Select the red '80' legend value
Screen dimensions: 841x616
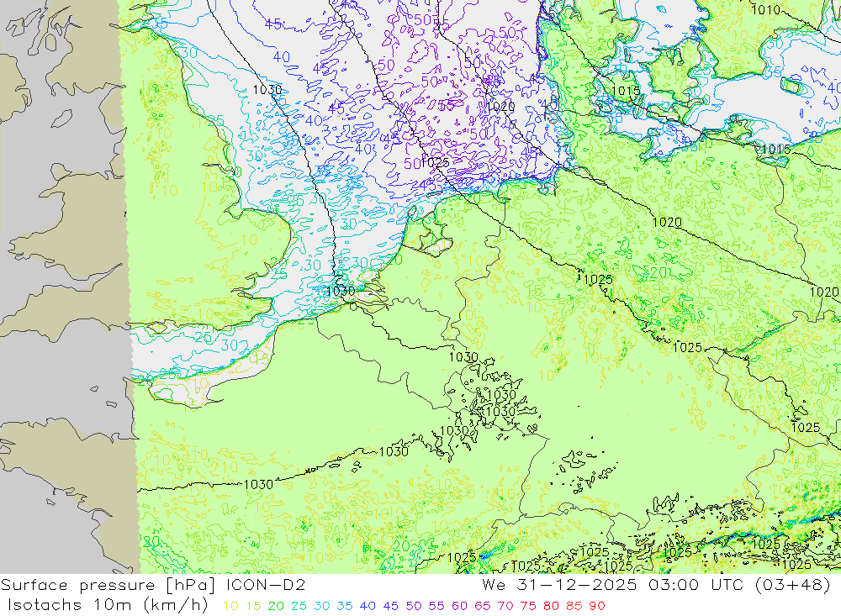click(x=552, y=607)
